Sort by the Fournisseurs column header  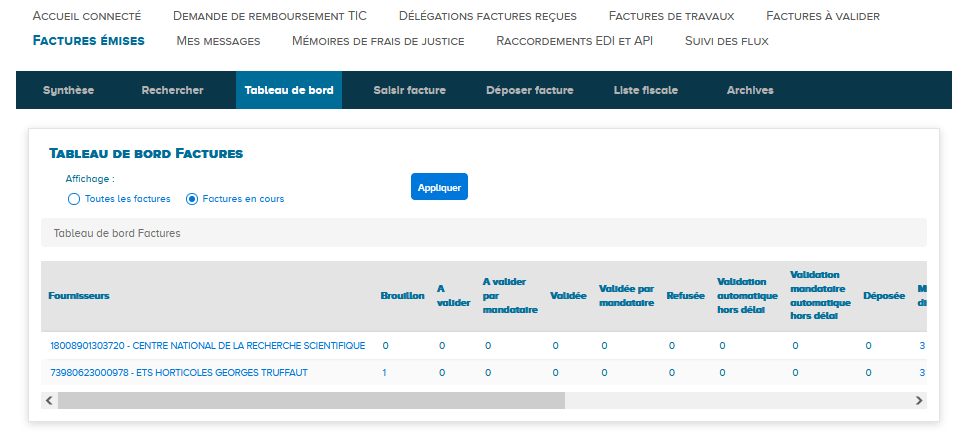tap(79, 296)
